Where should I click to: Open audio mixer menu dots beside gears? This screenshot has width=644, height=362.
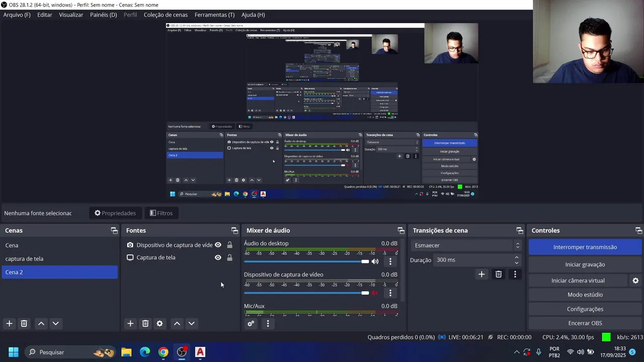pos(268,324)
